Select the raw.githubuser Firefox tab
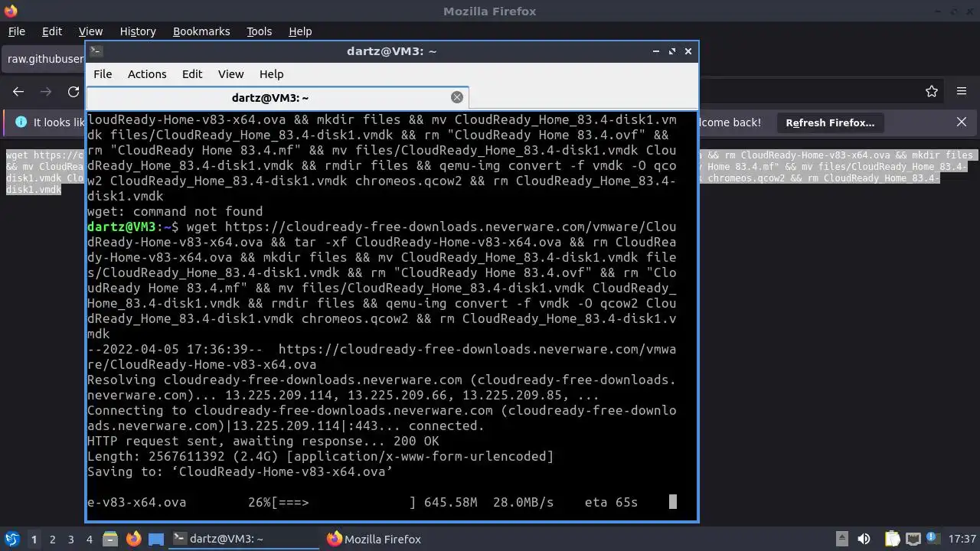980x551 pixels. 44,59
